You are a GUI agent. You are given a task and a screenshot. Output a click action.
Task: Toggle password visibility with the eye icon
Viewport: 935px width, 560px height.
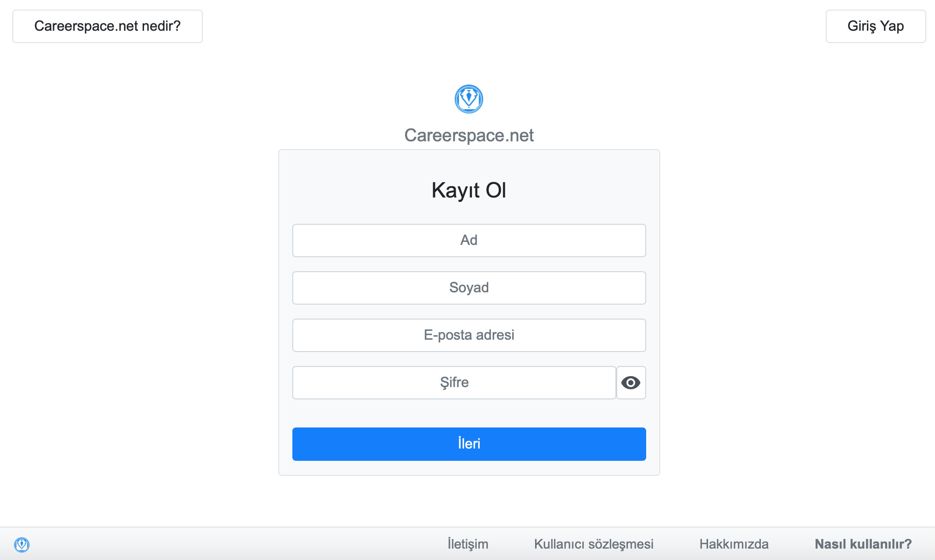coord(631,383)
